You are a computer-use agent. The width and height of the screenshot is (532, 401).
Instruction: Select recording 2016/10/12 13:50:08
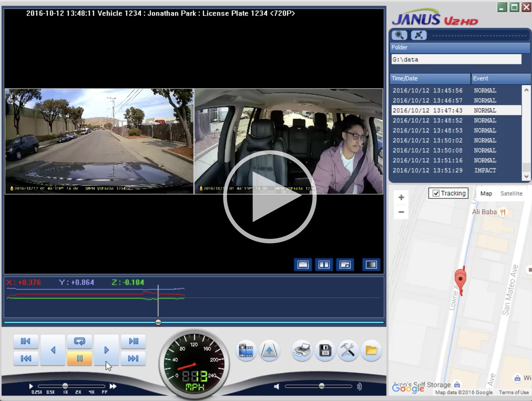pyautogui.click(x=456, y=150)
